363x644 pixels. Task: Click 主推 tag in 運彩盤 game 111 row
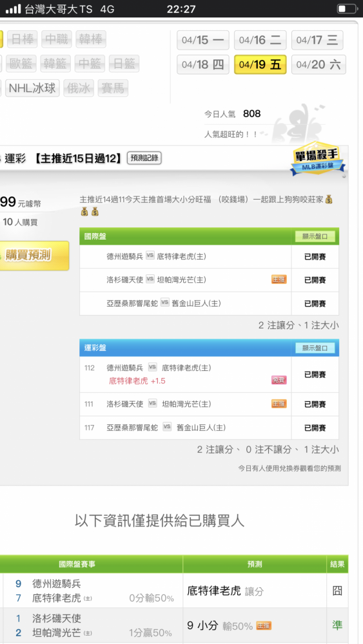click(279, 404)
